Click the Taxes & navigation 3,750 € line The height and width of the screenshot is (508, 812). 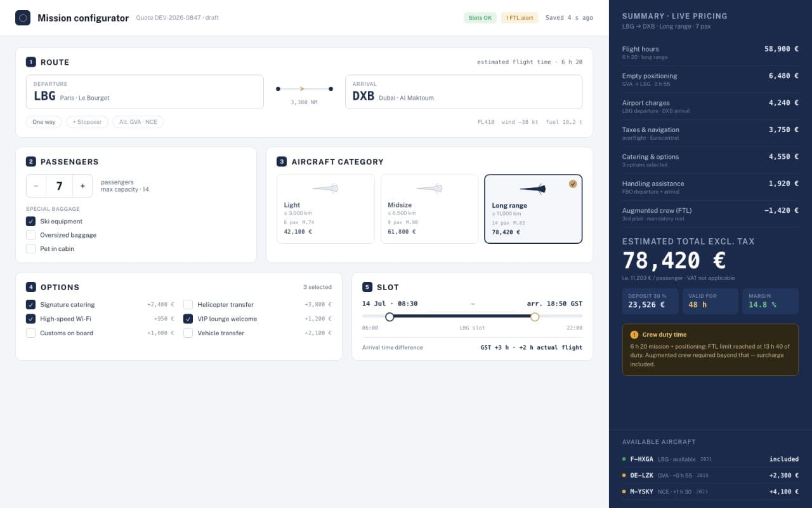click(710, 133)
